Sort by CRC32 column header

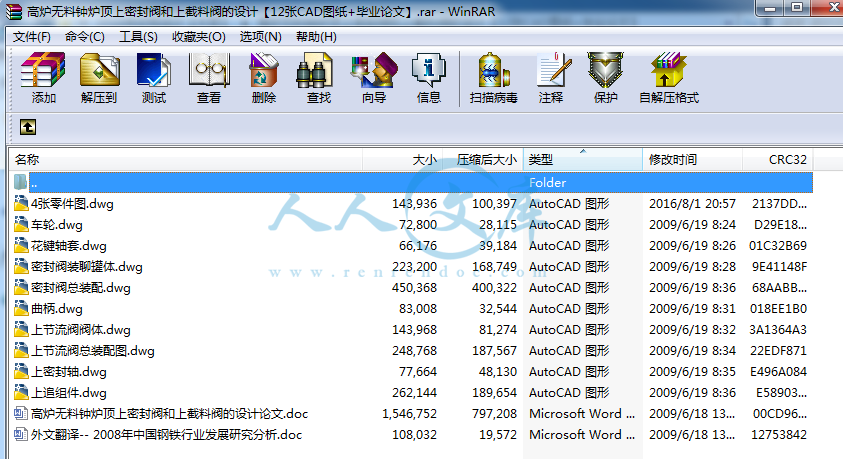point(777,160)
